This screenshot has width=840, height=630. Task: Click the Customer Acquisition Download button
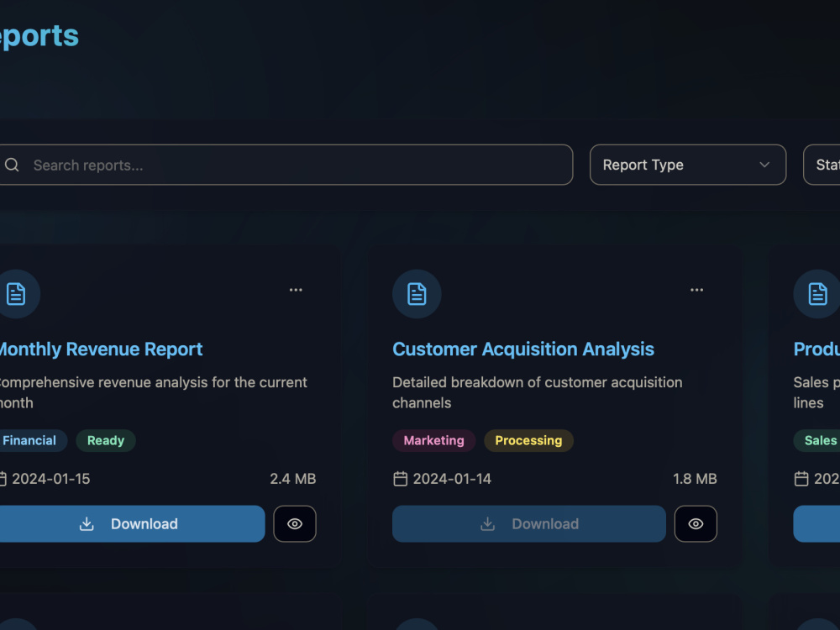tap(529, 524)
